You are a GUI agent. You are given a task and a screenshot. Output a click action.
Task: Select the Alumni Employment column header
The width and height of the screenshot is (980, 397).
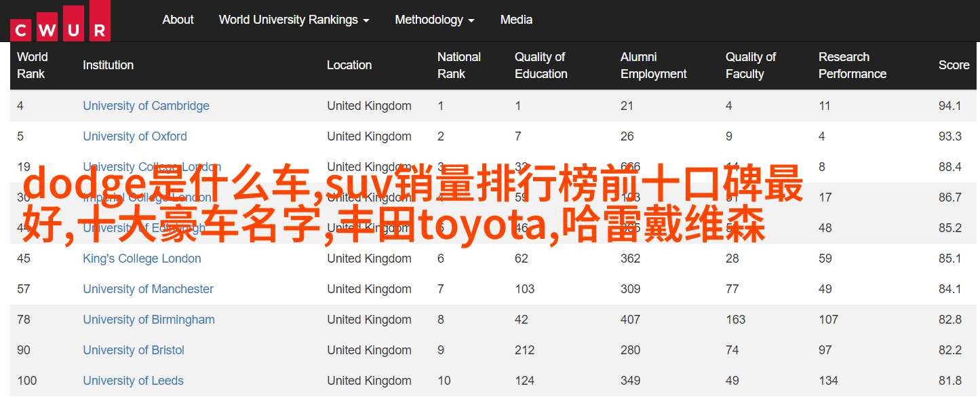654,65
